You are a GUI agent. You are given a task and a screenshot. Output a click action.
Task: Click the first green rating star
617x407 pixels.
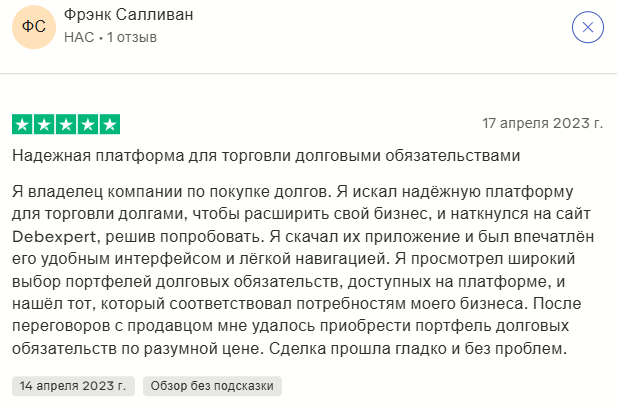click(x=22, y=125)
